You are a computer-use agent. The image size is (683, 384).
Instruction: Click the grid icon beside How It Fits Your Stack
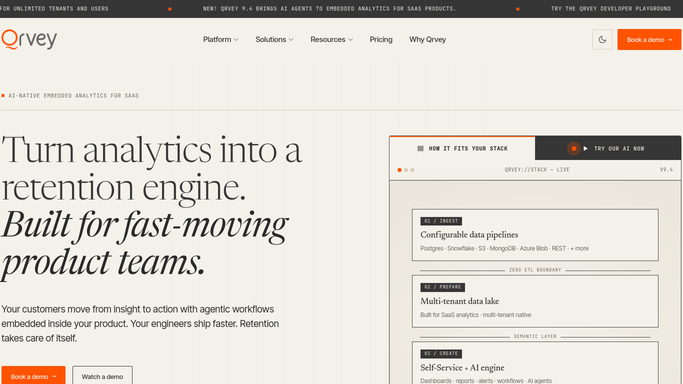420,148
